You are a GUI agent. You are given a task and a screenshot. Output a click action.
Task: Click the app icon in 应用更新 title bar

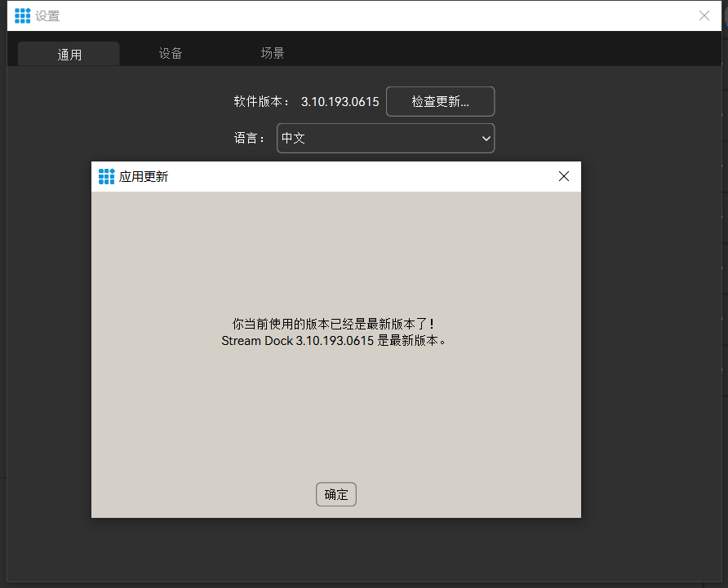tap(106, 176)
